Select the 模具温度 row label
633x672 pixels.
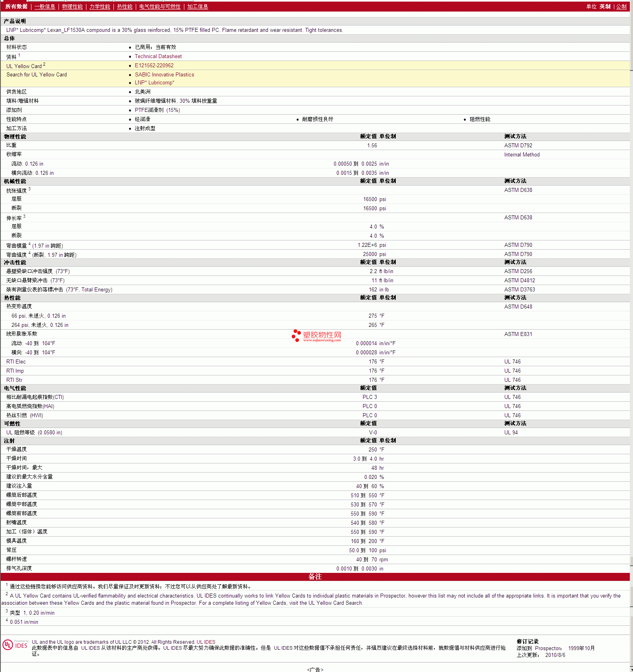click(x=16, y=541)
